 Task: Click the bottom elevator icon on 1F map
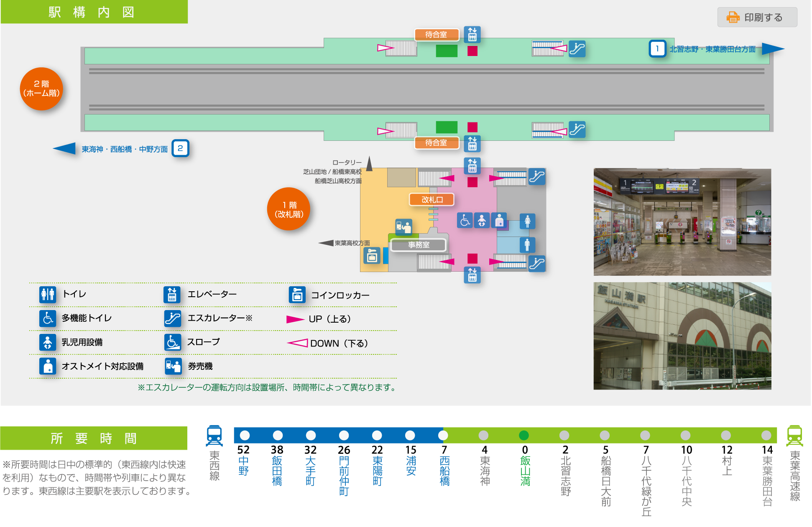pos(472,275)
